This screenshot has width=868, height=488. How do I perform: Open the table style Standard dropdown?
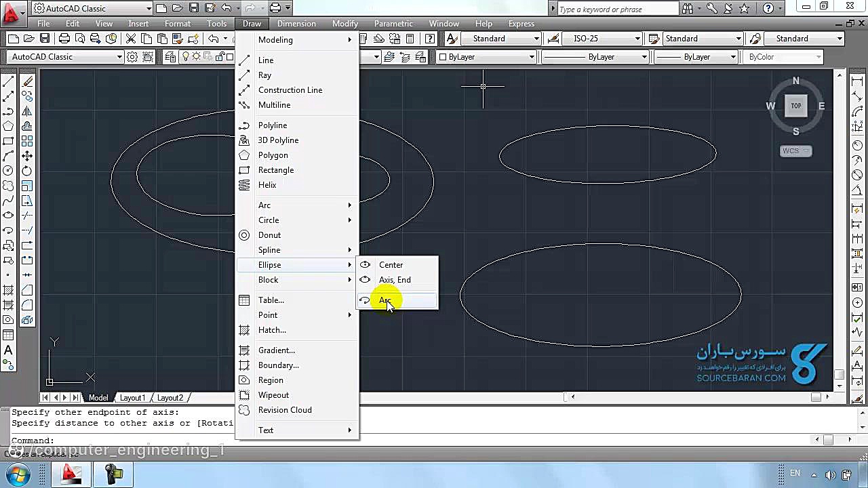702,39
